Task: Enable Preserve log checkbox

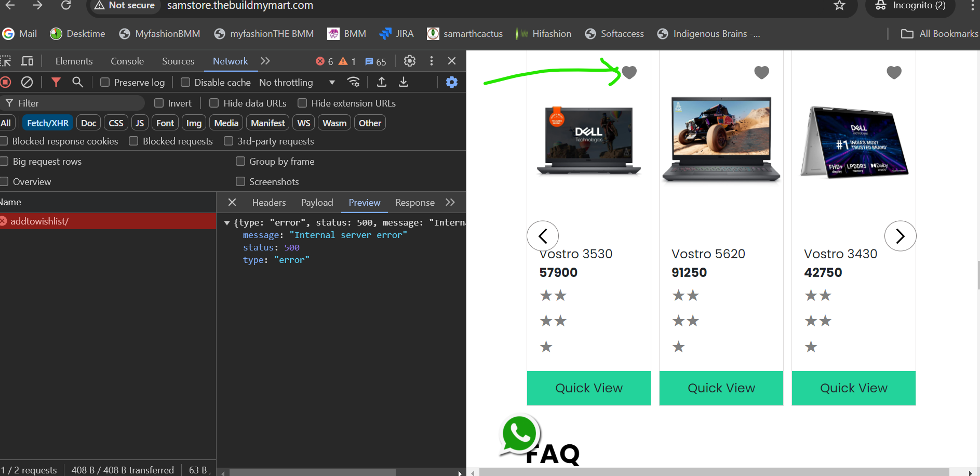Action: pyautogui.click(x=105, y=82)
